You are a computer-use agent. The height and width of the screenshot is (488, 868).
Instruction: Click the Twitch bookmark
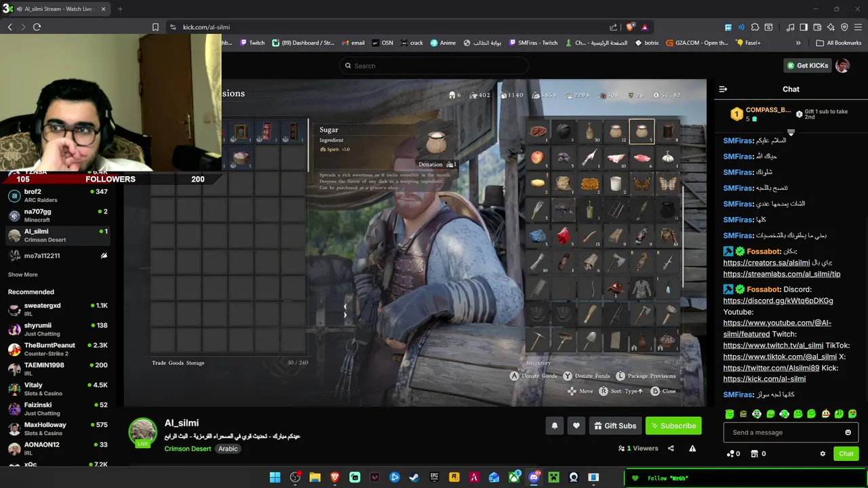(251, 43)
